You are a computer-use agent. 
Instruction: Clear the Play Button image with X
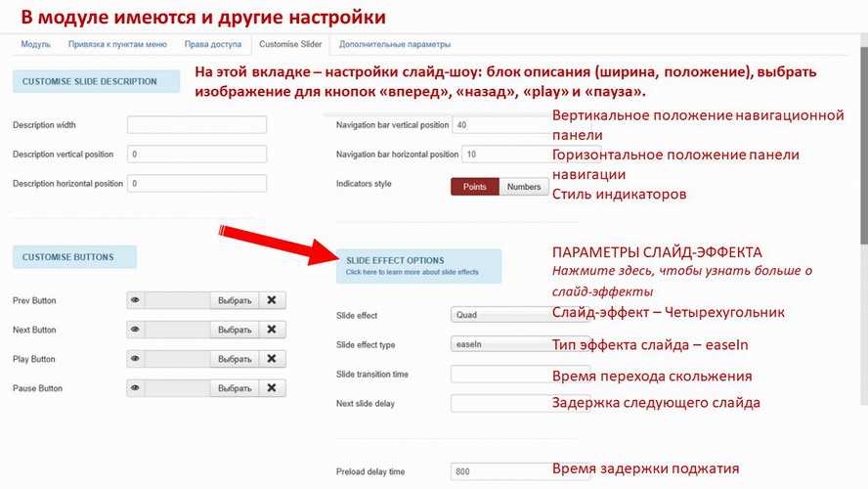tap(273, 359)
